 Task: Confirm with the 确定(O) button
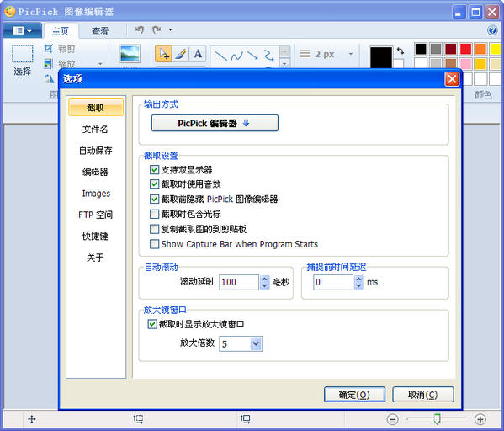pos(354,395)
